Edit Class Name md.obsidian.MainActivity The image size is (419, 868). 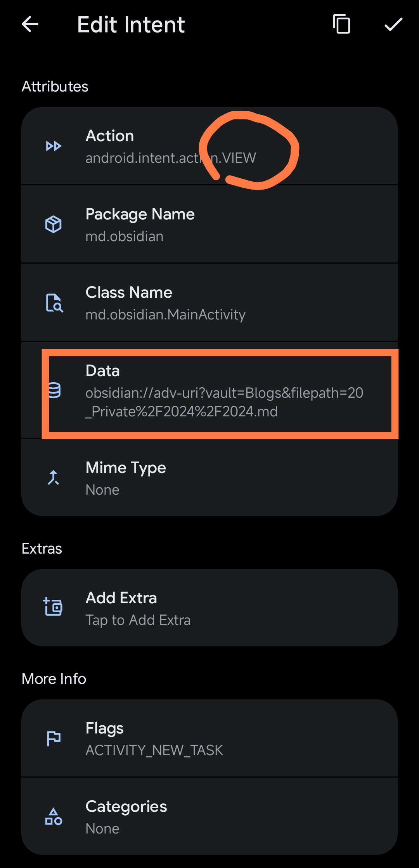pos(209,303)
